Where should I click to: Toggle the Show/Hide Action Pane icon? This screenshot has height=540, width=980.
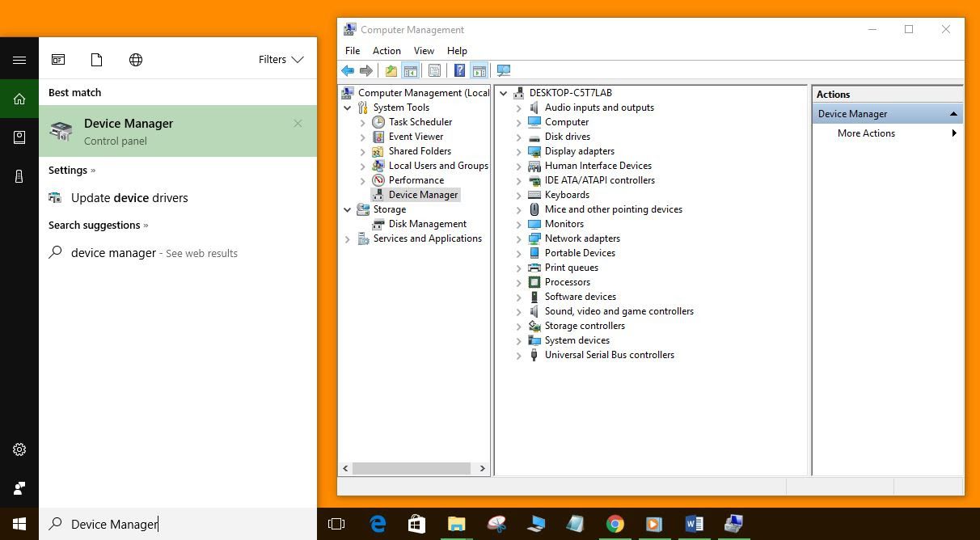[x=479, y=71]
